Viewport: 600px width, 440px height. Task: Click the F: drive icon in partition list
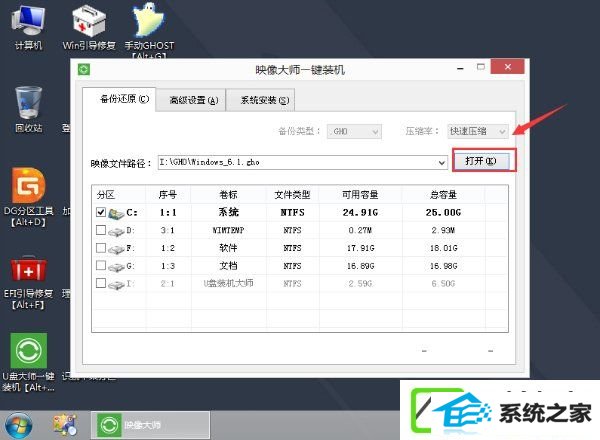click(116, 249)
